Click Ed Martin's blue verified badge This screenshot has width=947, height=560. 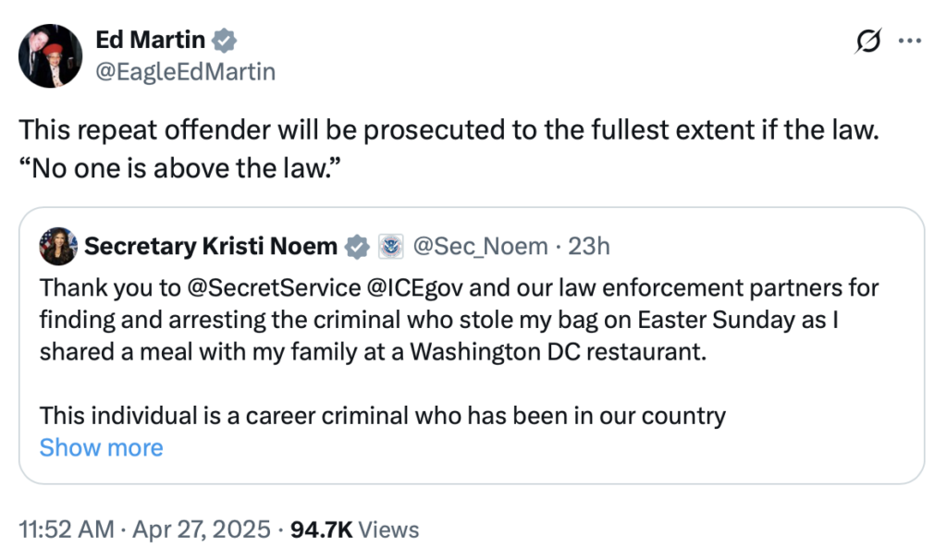(x=224, y=41)
